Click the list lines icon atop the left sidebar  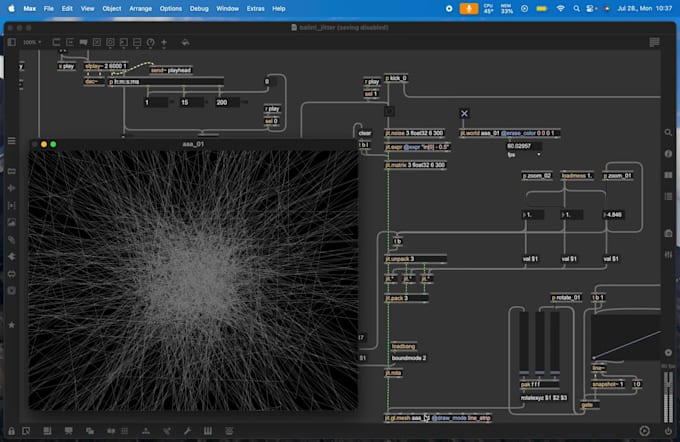12,141
